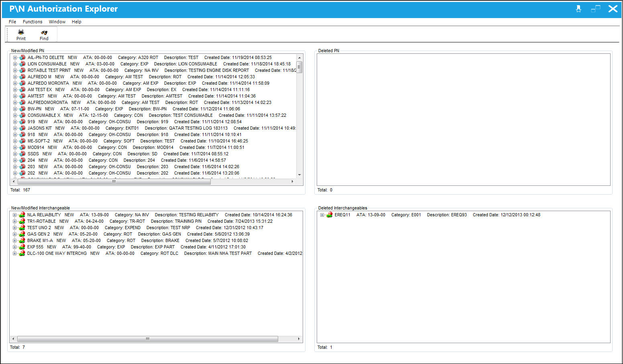Click the restore window icon in title bar
The image size is (623, 364).
(596, 9)
